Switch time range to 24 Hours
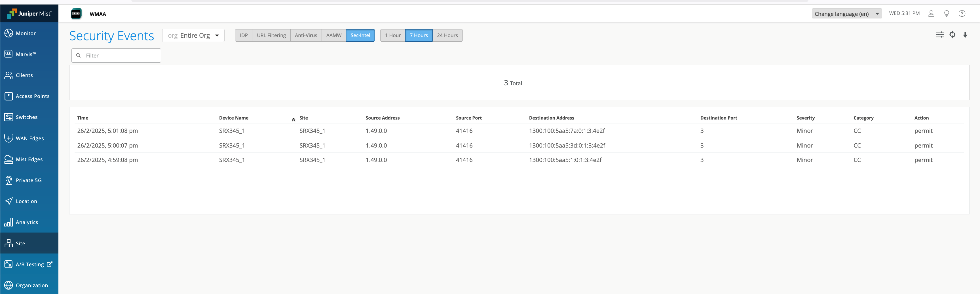 coord(447,35)
